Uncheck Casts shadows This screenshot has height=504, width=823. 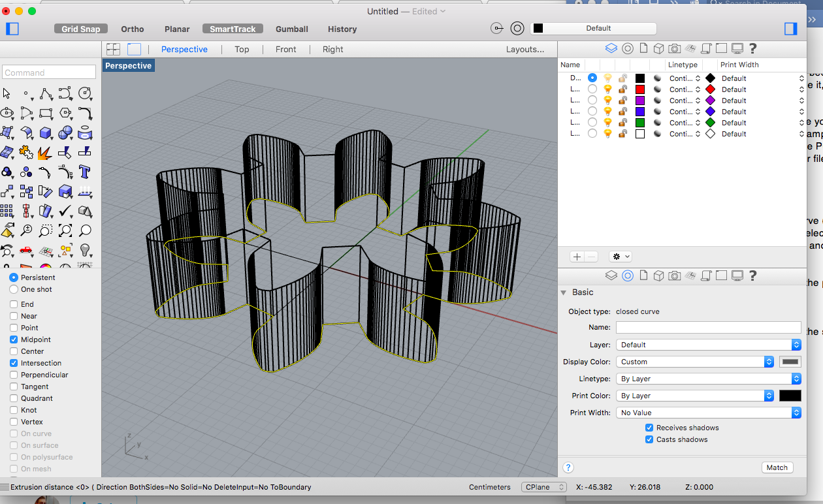pyautogui.click(x=649, y=439)
